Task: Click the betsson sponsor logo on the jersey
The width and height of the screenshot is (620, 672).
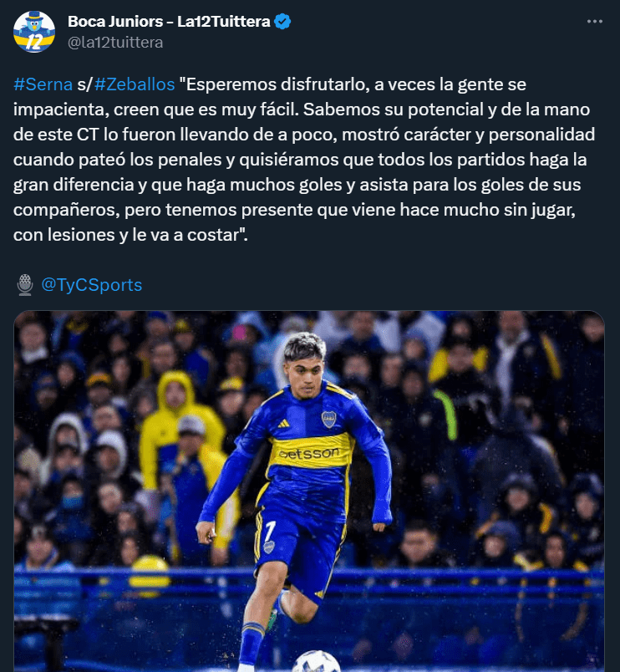Action: (x=309, y=453)
